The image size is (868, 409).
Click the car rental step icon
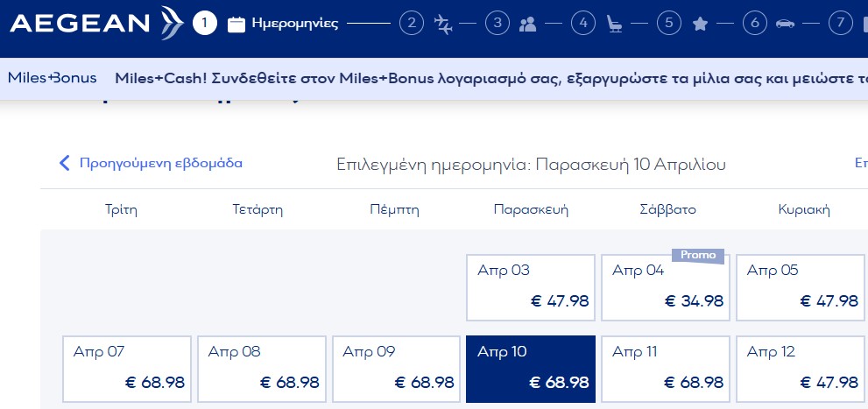tap(785, 25)
